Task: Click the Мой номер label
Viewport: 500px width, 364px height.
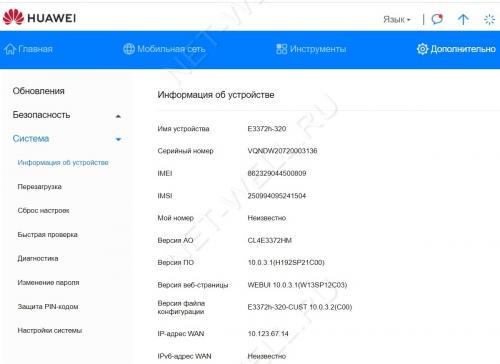Action: pyautogui.click(x=176, y=218)
